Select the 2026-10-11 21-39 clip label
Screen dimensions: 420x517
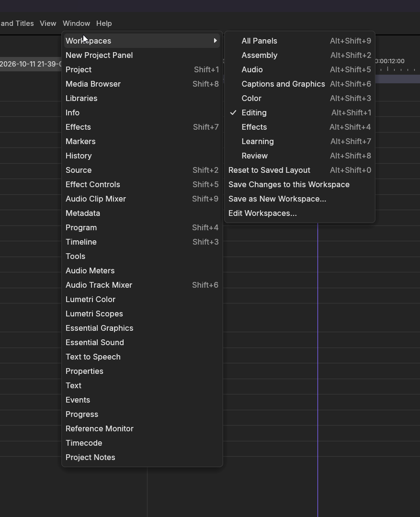point(31,64)
